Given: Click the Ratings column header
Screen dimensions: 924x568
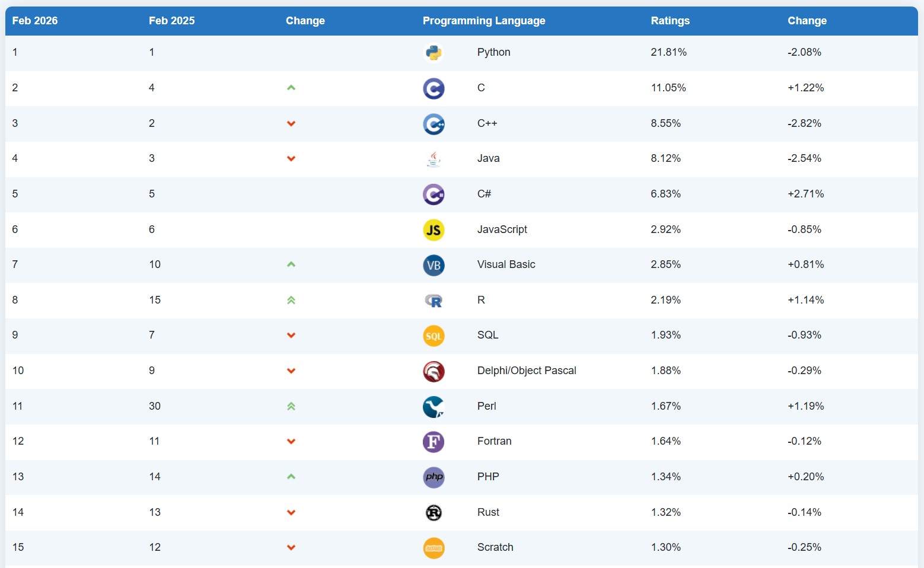Looking at the screenshot, I should point(670,21).
